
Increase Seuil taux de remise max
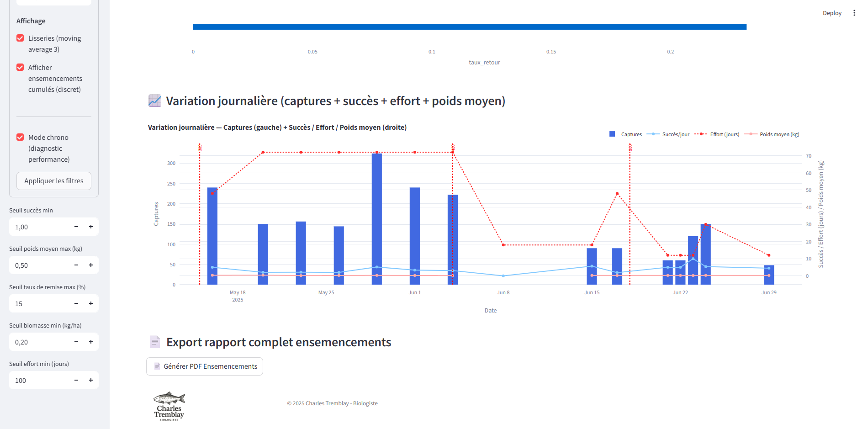(91, 304)
